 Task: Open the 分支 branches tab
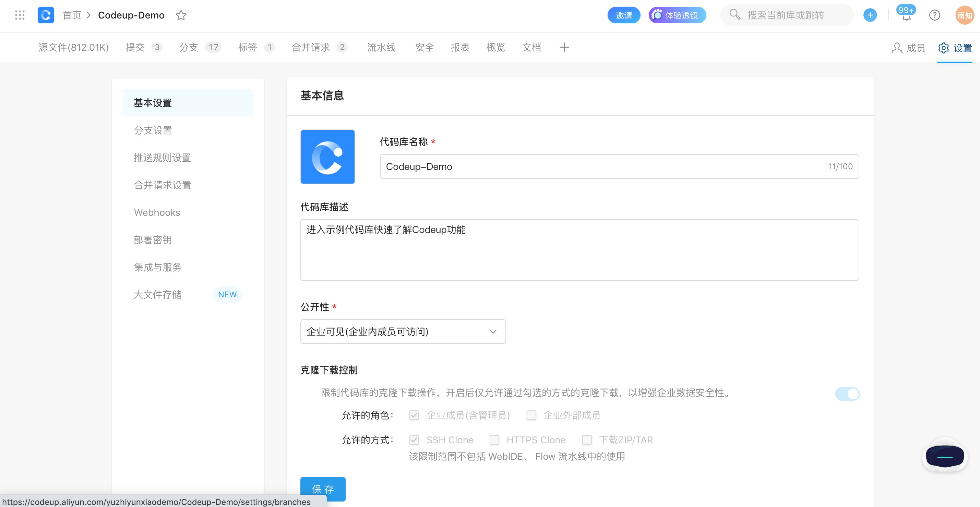coord(200,47)
